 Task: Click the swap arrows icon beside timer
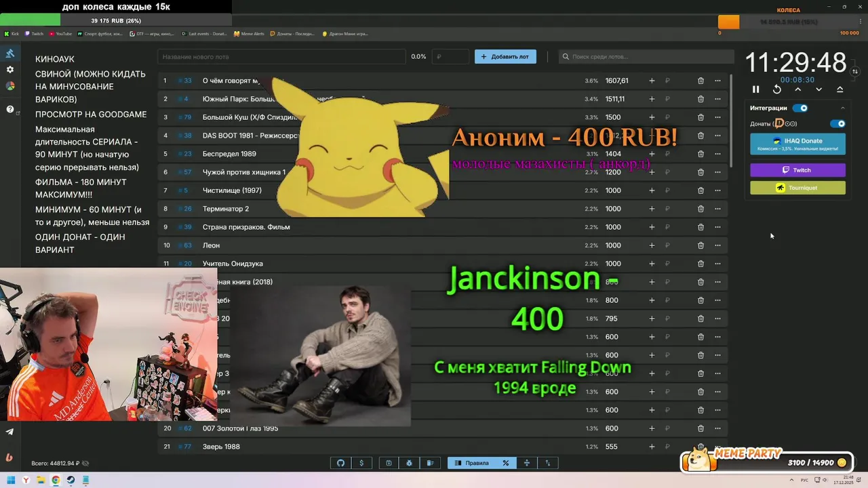(x=855, y=71)
